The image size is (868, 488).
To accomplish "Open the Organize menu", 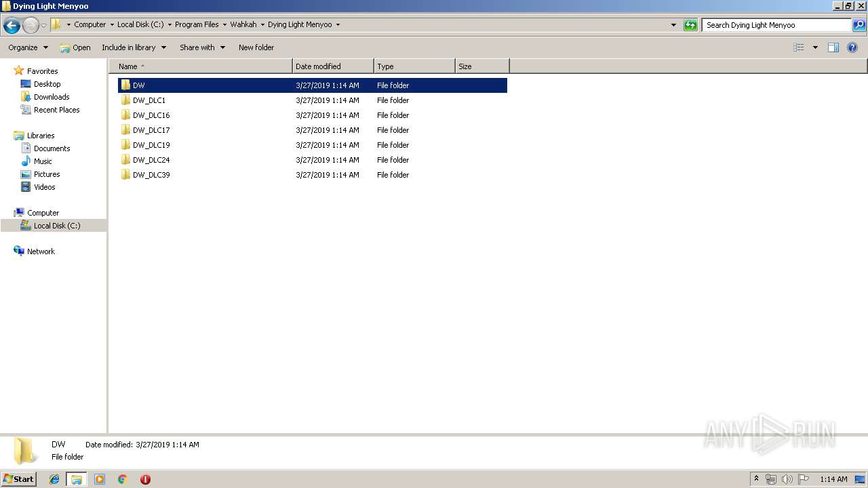I will click(x=28, y=47).
